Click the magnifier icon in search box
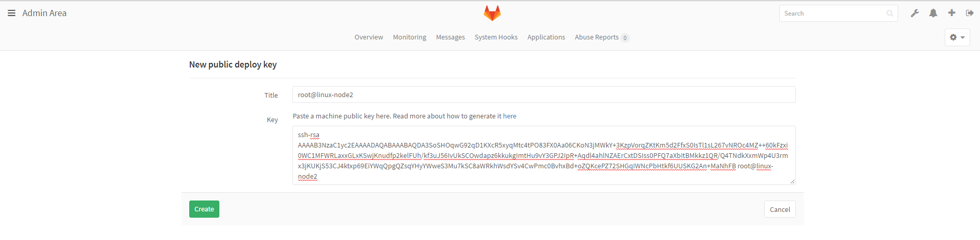Image resolution: width=980 pixels, height=240 pixels. 890,14
